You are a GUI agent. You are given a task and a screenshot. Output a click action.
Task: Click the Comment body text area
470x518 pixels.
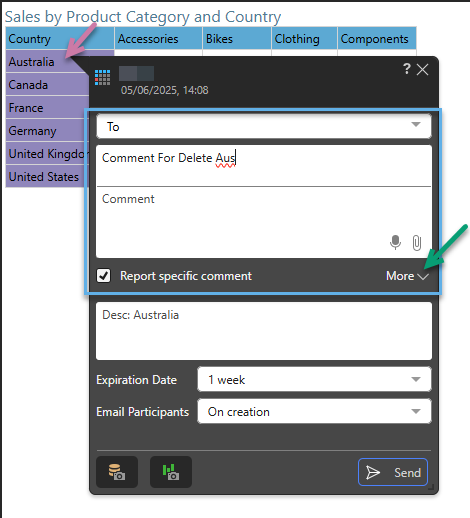264,222
